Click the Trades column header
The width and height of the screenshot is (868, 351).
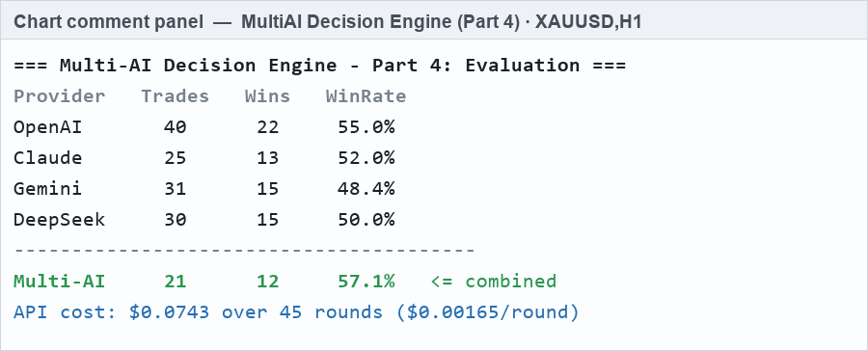(175, 96)
